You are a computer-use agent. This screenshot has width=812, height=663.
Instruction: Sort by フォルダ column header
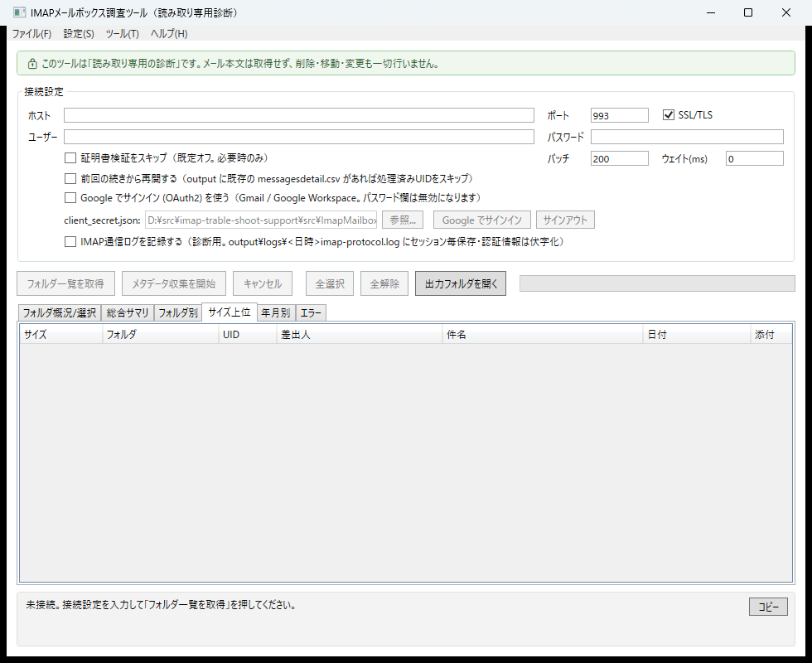pos(161,335)
